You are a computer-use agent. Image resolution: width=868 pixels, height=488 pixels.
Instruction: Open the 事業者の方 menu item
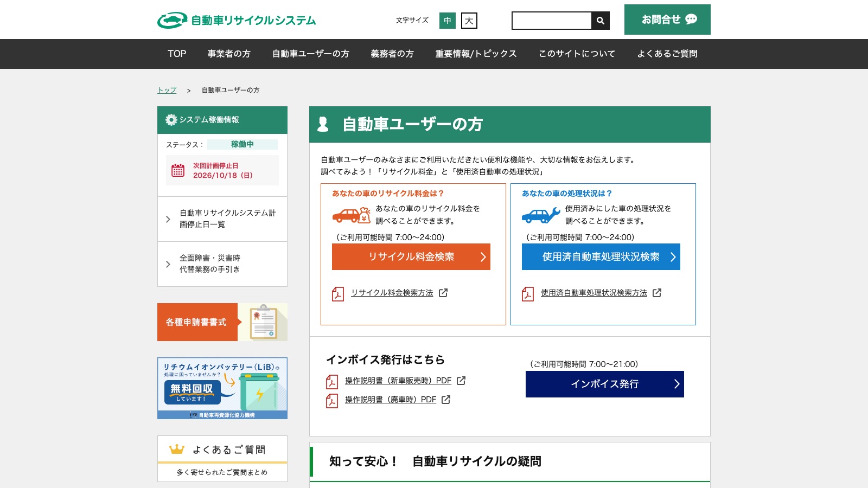point(229,54)
